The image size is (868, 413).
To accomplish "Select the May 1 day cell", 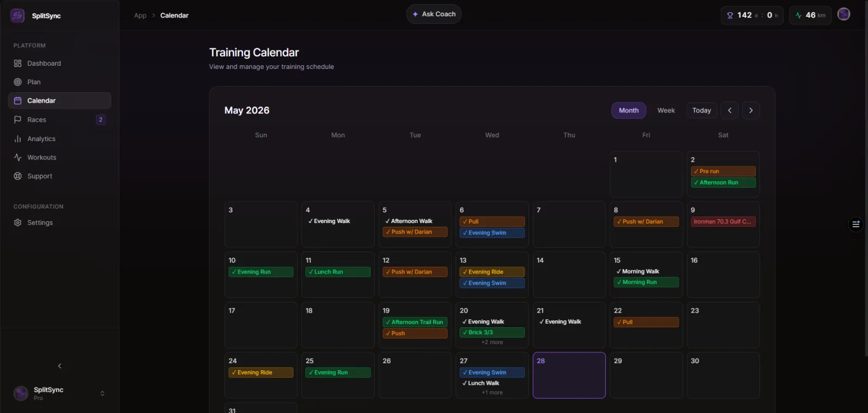I will pyautogui.click(x=646, y=174).
